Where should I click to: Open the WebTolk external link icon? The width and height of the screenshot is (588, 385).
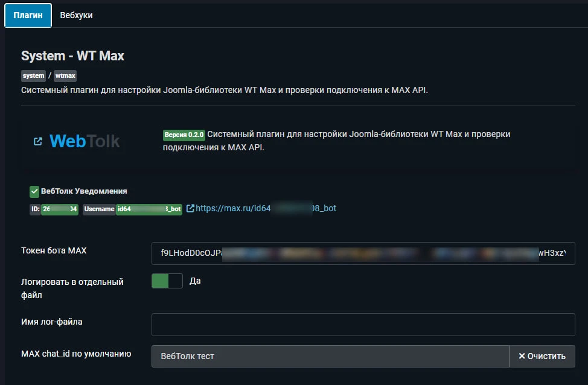(38, 141)
